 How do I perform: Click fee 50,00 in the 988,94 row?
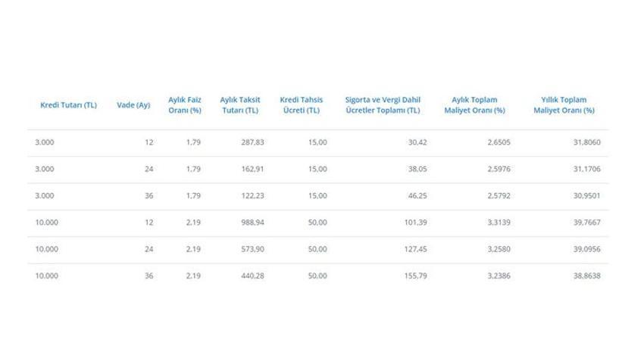pos(318,223)
